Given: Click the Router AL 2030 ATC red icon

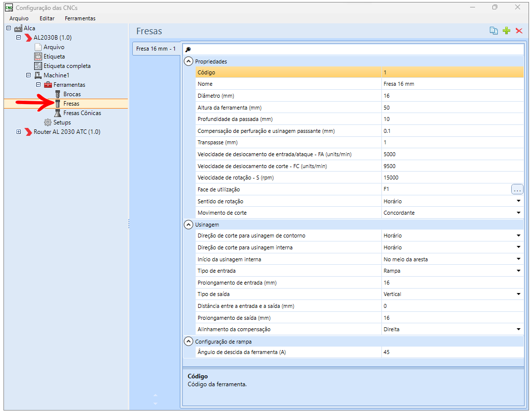Looking at the screenshot, I should 28,132.
